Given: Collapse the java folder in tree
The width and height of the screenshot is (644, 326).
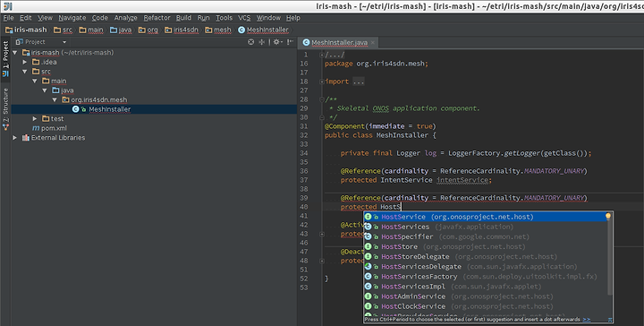Looking at the screenshot, I should tap(45, 90).
